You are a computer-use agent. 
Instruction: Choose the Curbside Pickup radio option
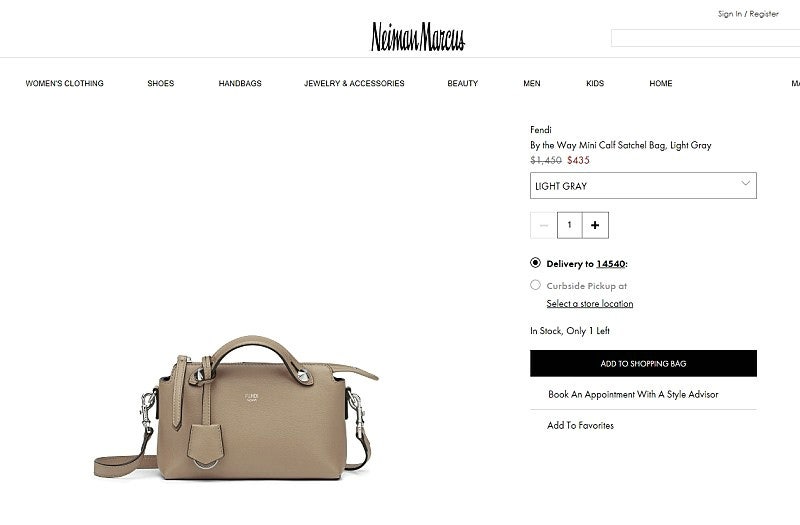click(535, 285)
